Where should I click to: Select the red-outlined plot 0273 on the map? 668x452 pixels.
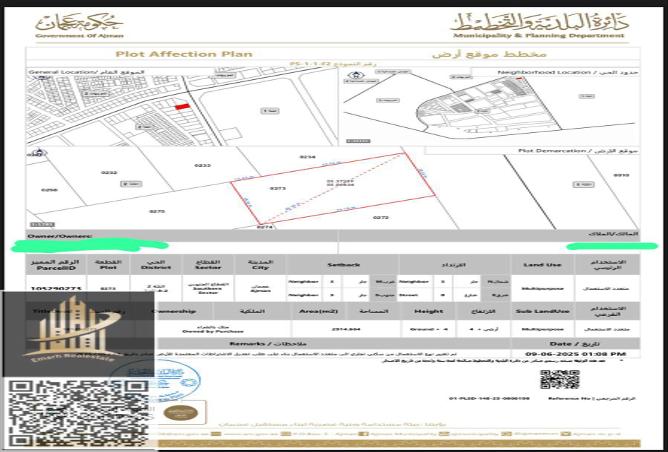click(x=320, y=188)
